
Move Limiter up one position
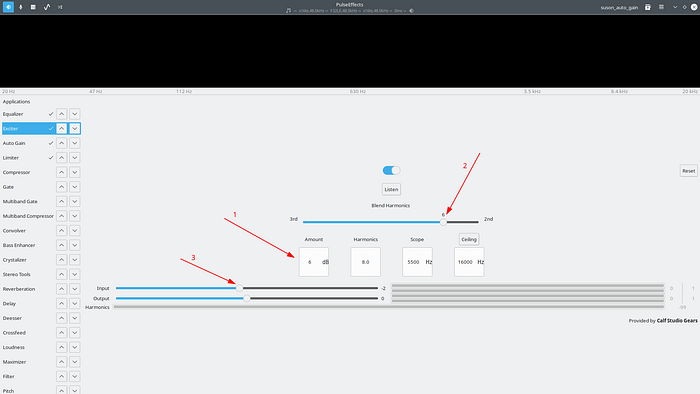62,158
